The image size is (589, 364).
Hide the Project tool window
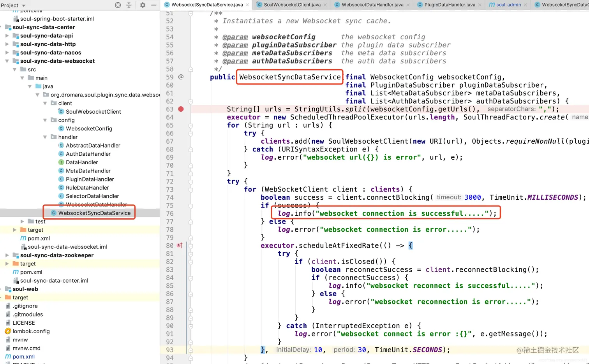(154, 5)
